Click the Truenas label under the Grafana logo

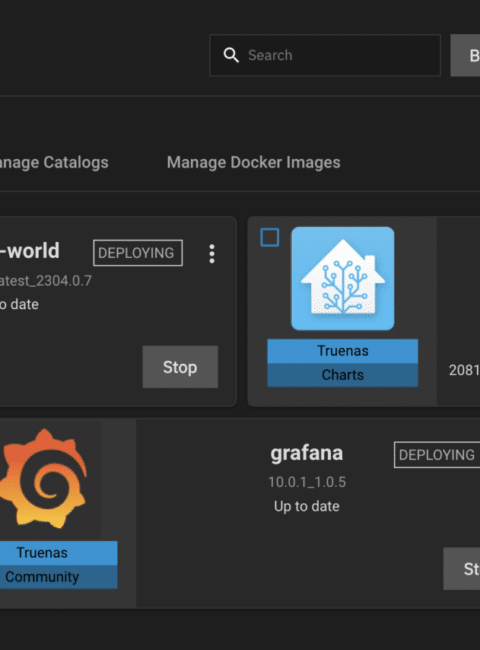(x=58, y=553)
